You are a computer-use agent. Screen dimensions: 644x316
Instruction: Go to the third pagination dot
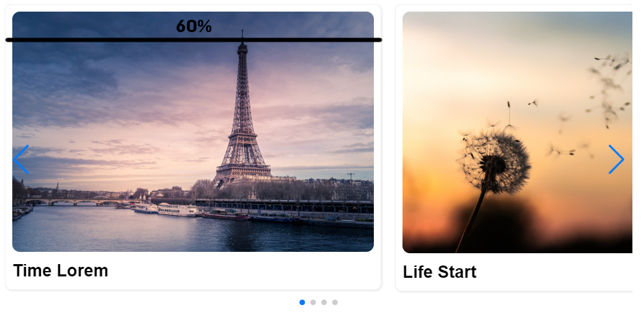pos(324,302)
